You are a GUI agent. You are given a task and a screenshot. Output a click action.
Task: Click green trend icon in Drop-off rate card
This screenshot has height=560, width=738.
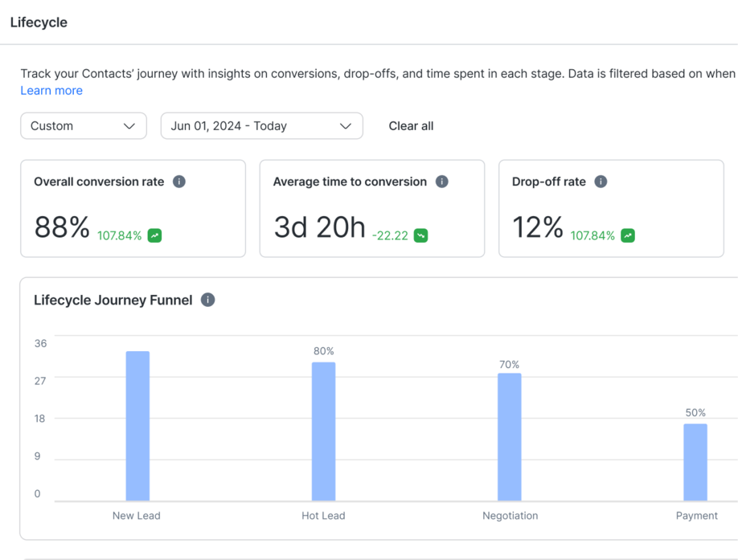tap(628, 235)
